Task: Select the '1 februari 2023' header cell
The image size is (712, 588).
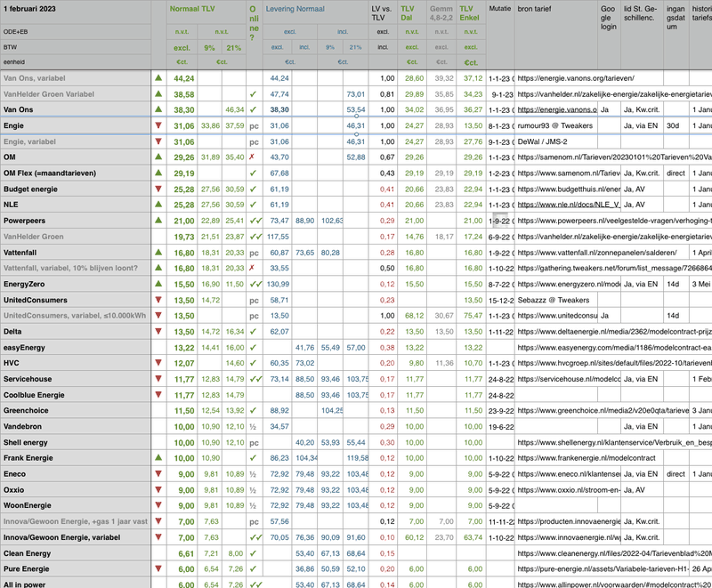Action: point(76,12)
